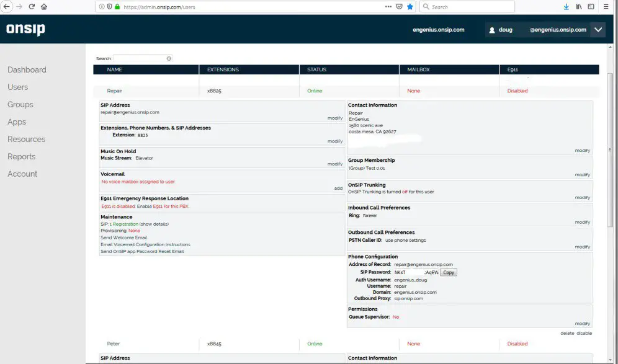This screenshot has width=618, height=364.
Task: Delete the Repair user
Action: coord(567,333)
